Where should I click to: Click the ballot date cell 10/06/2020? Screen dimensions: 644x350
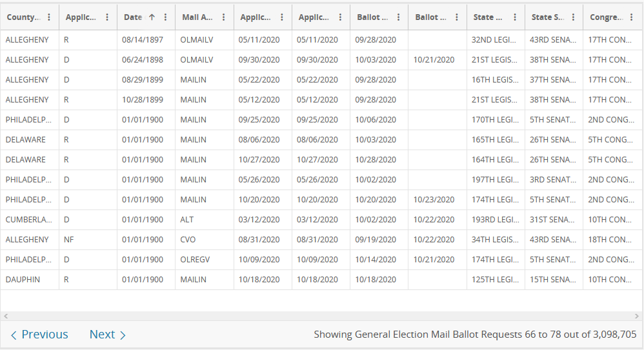tap(379, 120)
